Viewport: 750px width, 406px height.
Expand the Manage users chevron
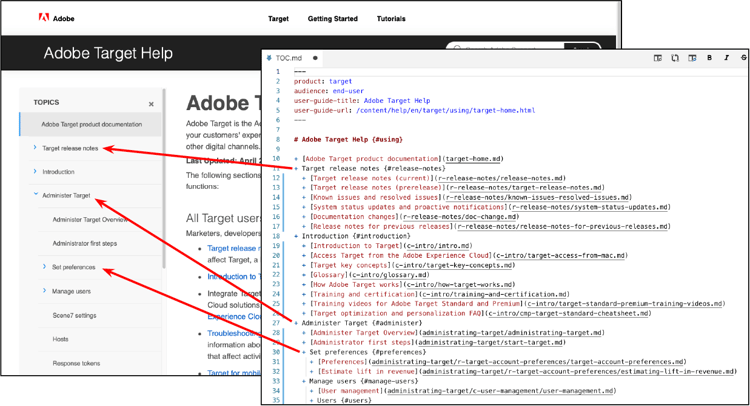tap(44, 290)
